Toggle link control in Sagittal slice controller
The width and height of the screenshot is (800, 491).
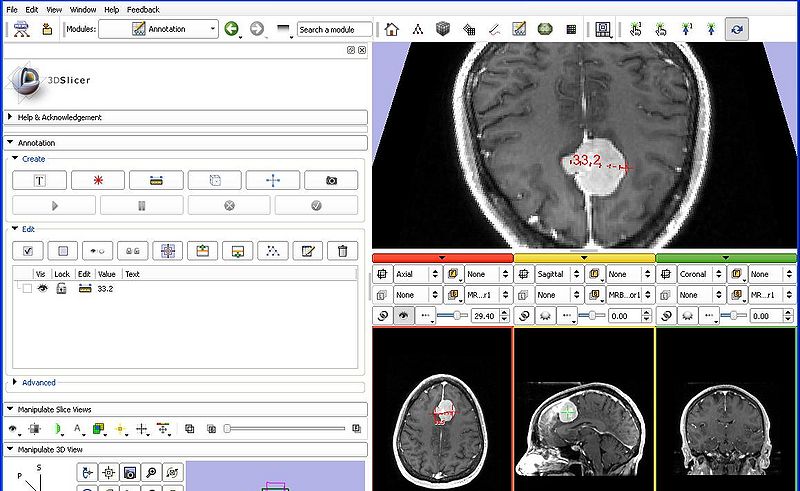(x=524, y=316)
